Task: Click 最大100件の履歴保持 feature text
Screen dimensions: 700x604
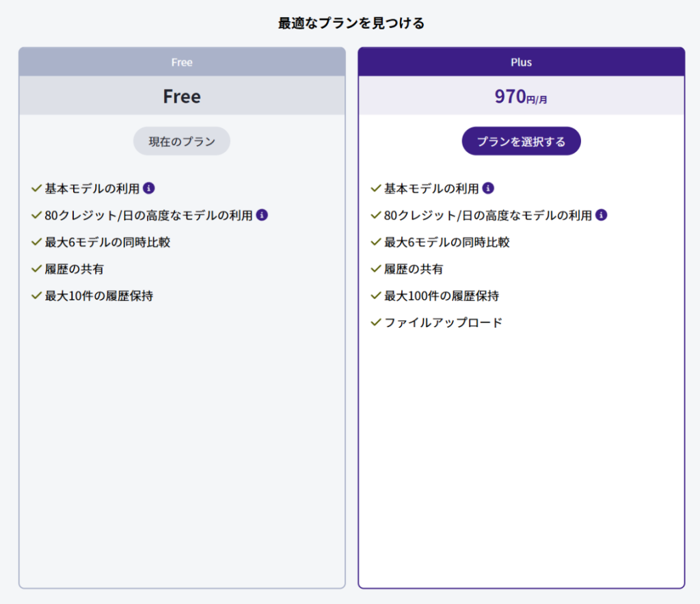Action: (x=442, y=296)
